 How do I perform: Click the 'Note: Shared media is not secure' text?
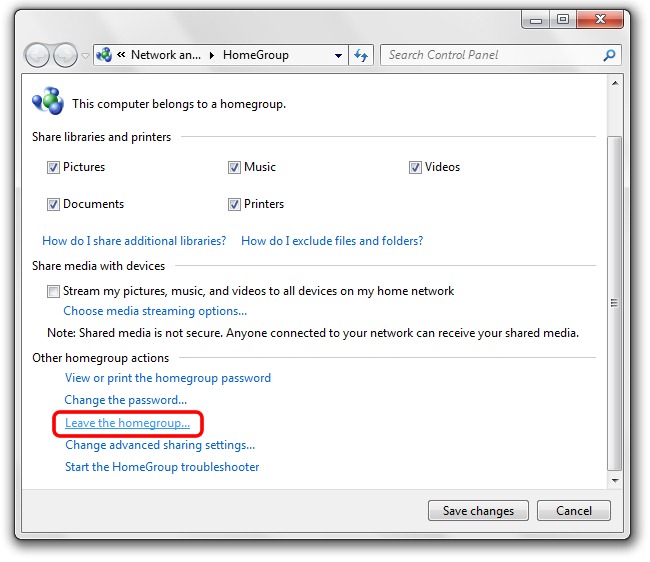coord(313,333)
